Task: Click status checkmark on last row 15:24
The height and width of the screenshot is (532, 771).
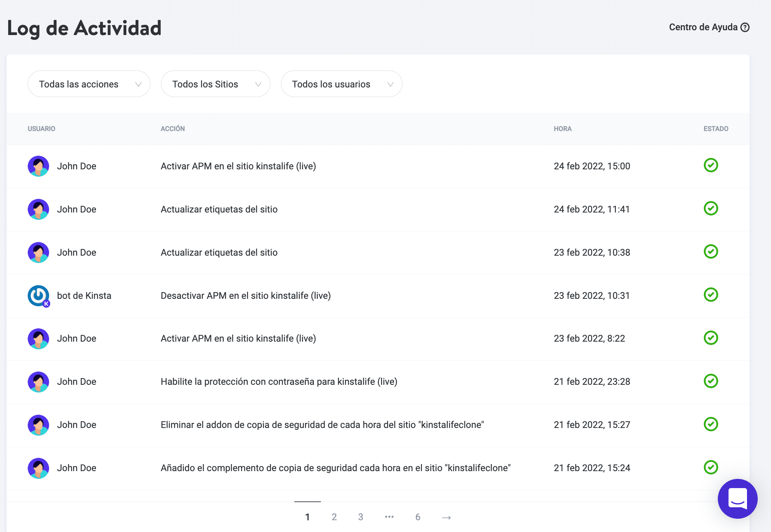Action: pos(710,467)
